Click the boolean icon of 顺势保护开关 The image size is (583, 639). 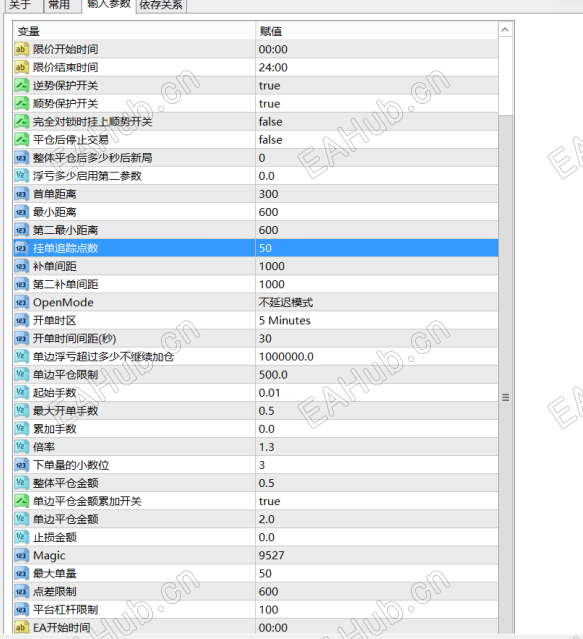pos(21,104)
